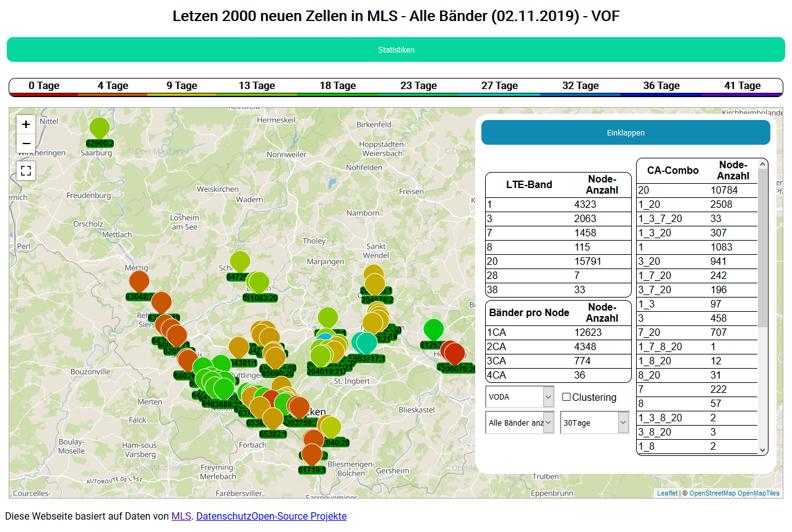Click the green marker near Saarburg
Viewport: 792px width, 532px height.
click(x=100, y=128)
